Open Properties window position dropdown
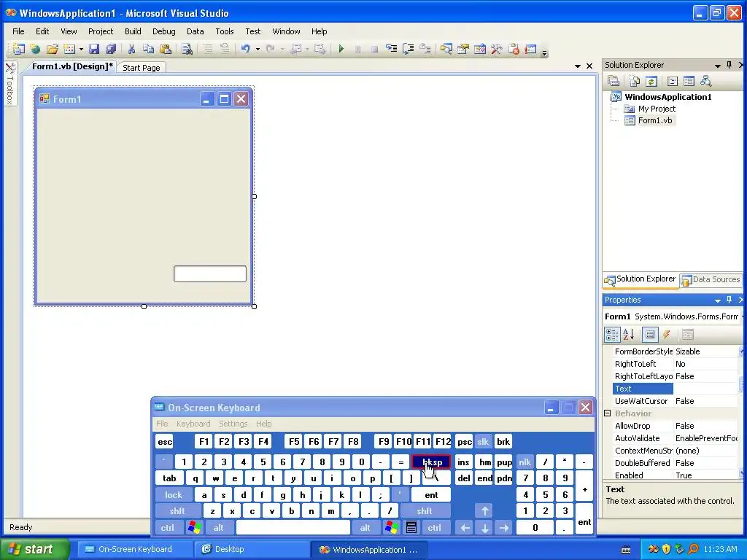Viewport: 747px width, 560px height. pyautogui.click(x=718, y=300)
